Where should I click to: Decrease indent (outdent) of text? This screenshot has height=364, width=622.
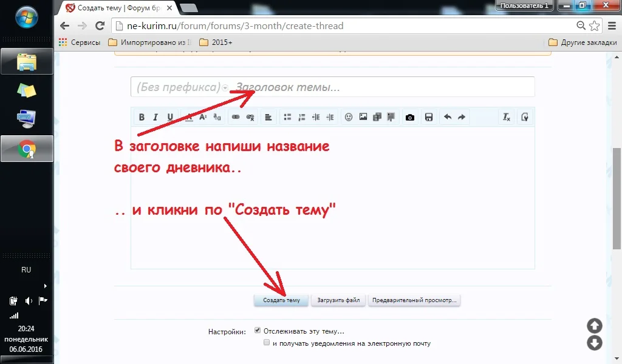(x=316, y=117)
